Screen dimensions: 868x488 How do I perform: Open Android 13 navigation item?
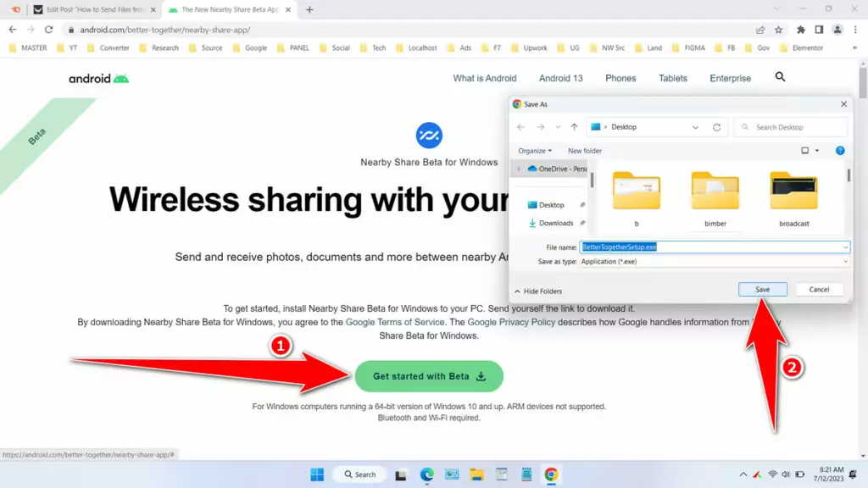(x=561, y=79)
